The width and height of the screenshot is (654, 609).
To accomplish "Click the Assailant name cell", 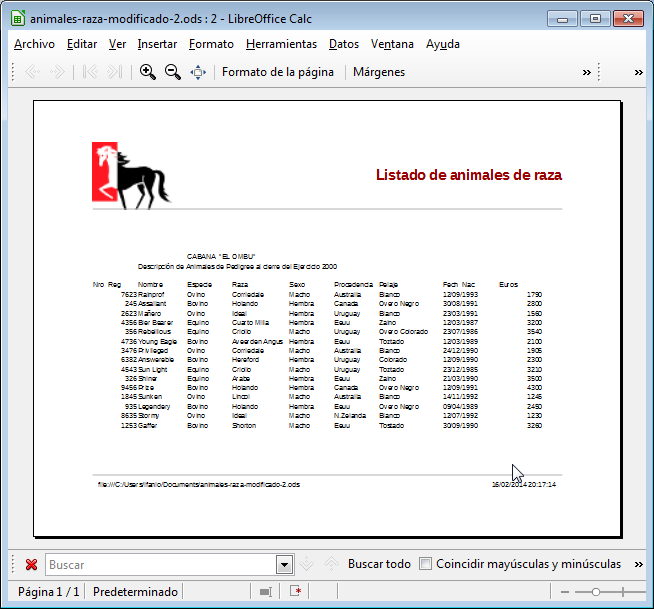I will [x=152, y=304].
